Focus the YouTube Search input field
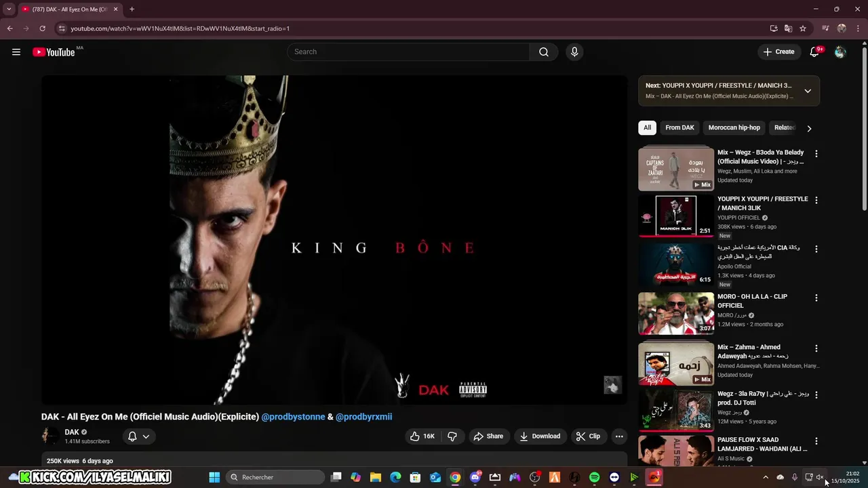868x488 pixels. (x=408, y=52)
